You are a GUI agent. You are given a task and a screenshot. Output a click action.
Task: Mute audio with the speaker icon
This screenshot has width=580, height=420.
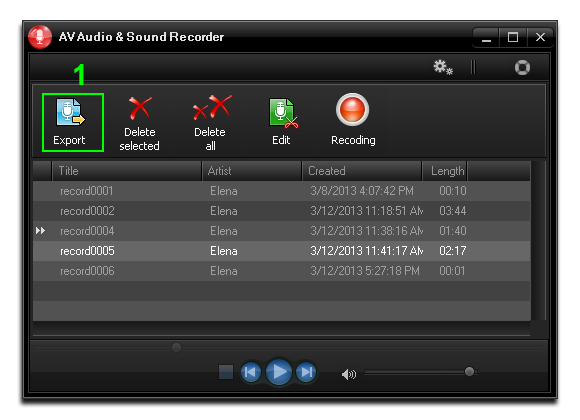(348, 374)
